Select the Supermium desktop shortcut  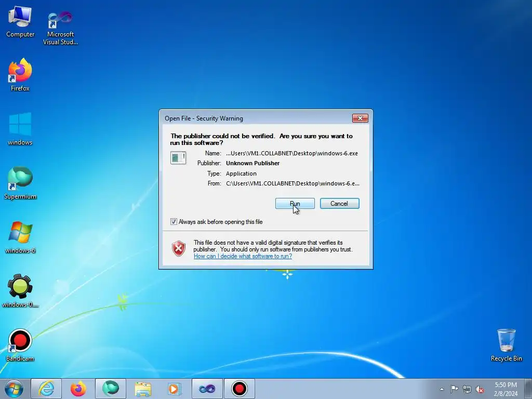20,183
